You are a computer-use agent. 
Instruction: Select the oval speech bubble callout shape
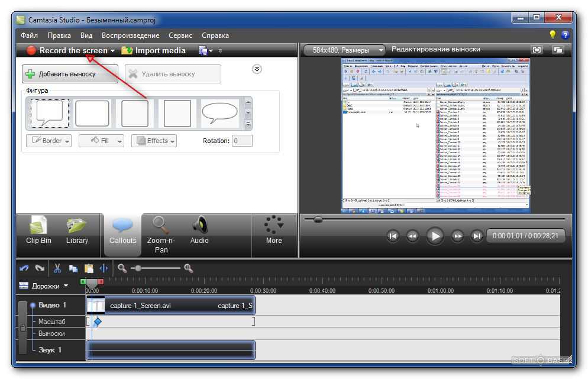click(219, 113)
